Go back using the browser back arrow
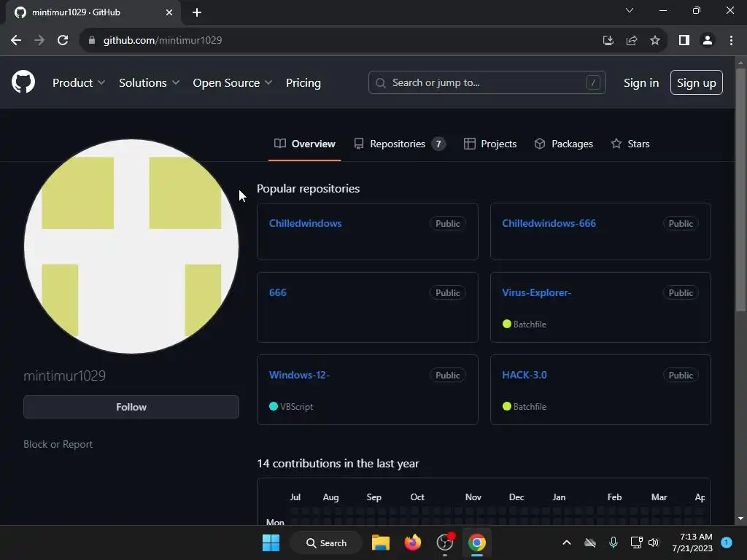The height and width of the screenshot is (560, 747). pos(16,41)
